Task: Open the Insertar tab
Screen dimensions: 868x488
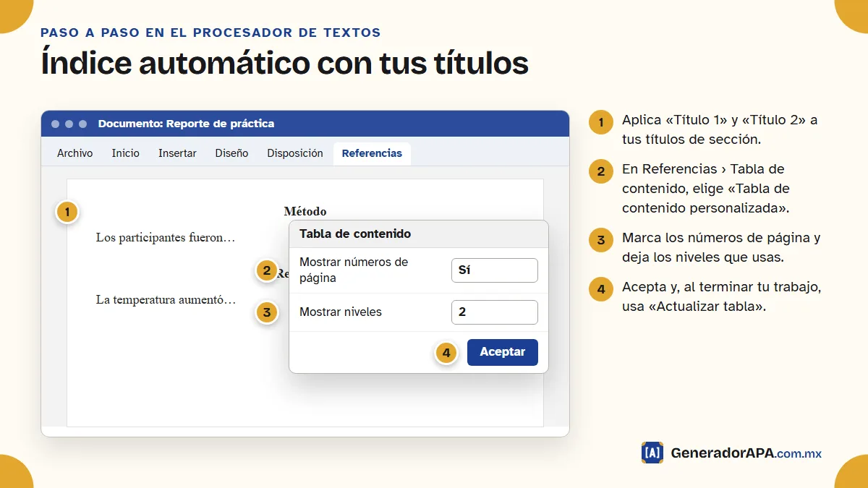Action: click(x=178, y=153)
